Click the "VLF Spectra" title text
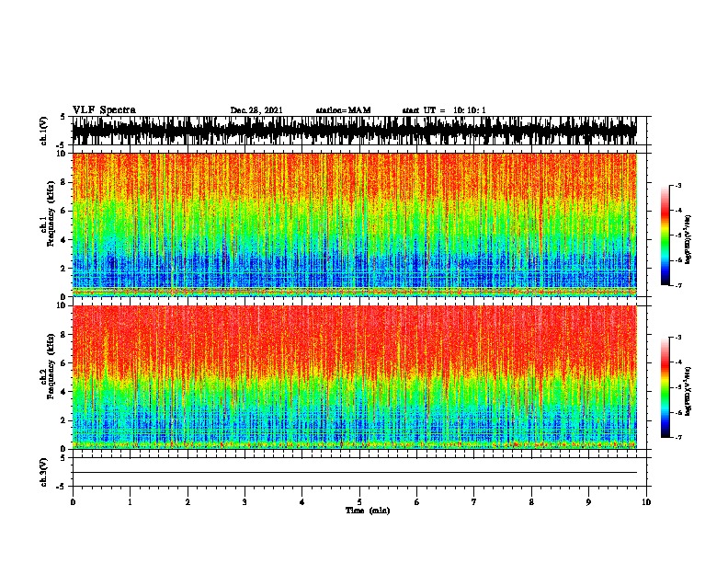 tap(104, 110)
